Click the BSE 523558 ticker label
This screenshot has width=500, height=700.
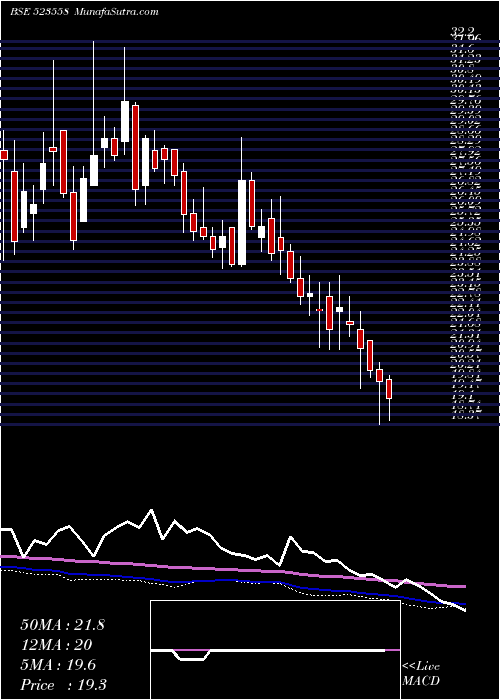pyautogui.click(x=39, y=12)
